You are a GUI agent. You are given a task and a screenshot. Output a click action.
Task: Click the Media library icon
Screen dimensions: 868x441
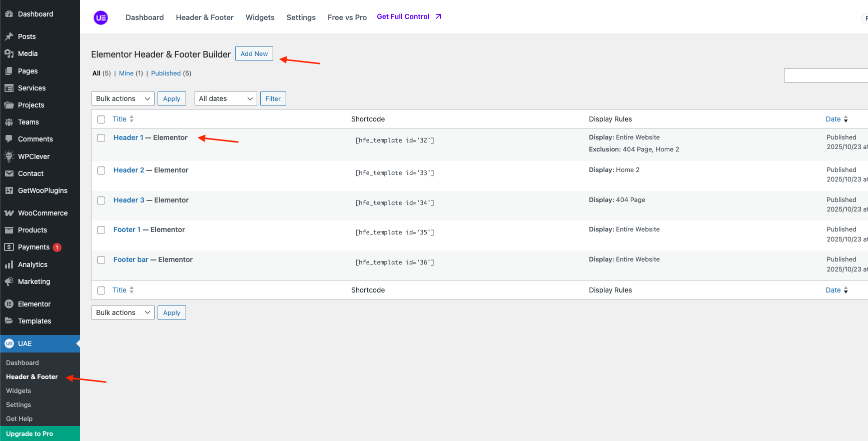point(9,53)
